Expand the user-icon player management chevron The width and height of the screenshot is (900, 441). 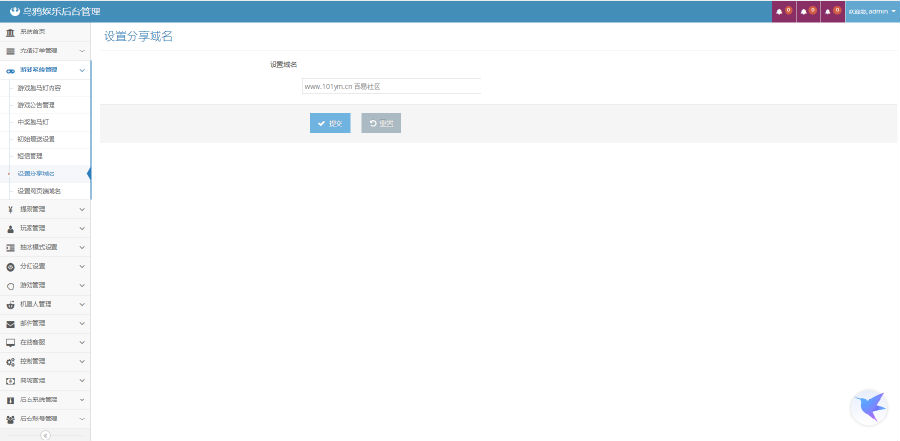click(82, 228)
